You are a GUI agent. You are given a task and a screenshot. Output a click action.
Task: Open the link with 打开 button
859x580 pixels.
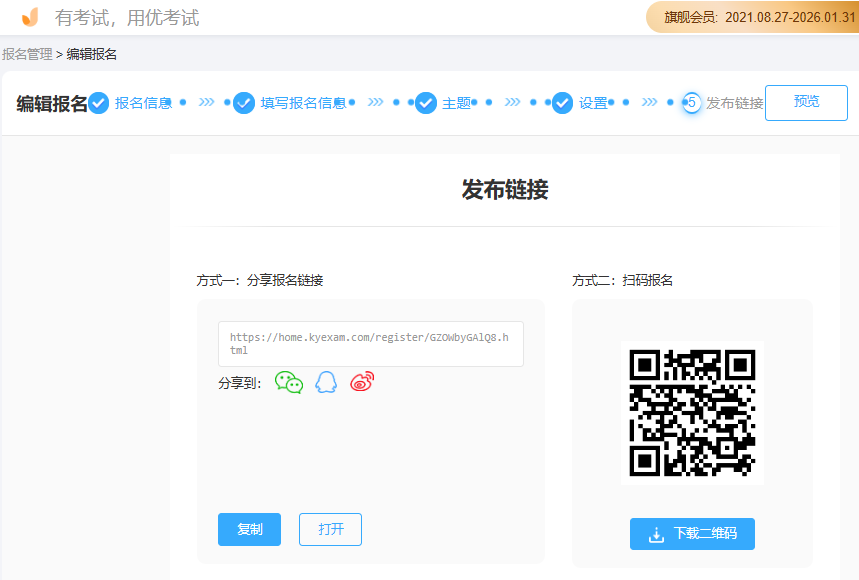coord(330,529)
